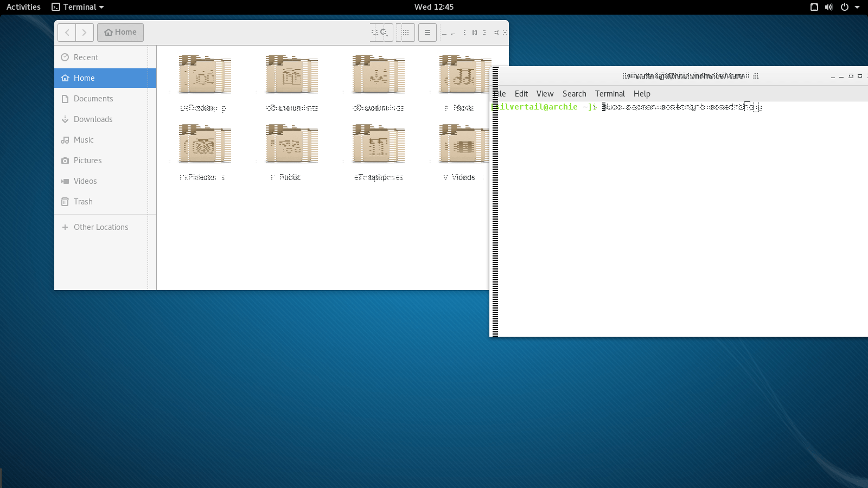Click the Home path bar button
868x488 pixels.
point(120,33)
